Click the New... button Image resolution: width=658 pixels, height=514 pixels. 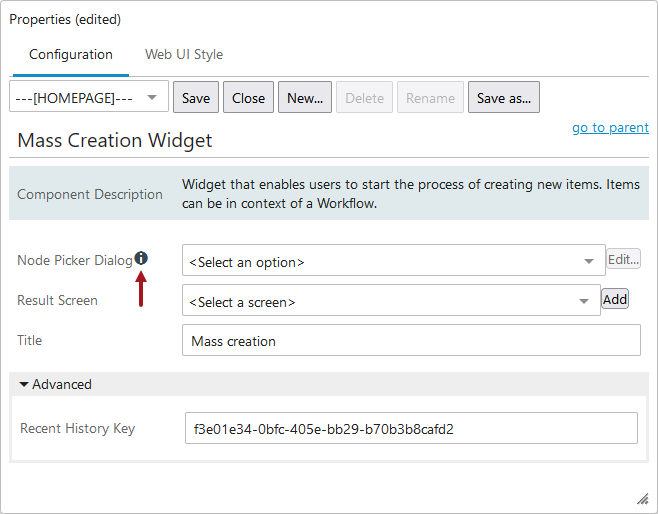tap(305, 98)
